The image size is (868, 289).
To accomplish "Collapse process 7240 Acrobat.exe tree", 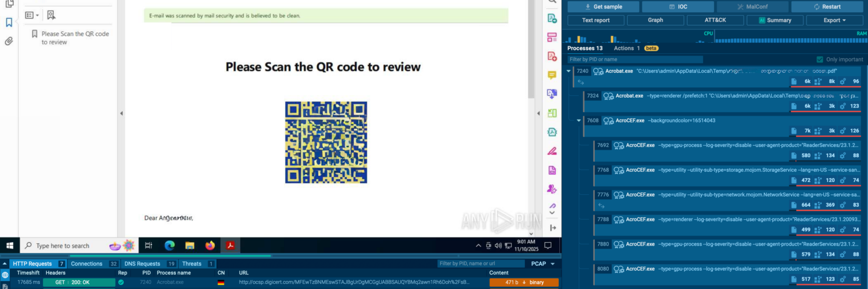I will [x=569, y=71].
